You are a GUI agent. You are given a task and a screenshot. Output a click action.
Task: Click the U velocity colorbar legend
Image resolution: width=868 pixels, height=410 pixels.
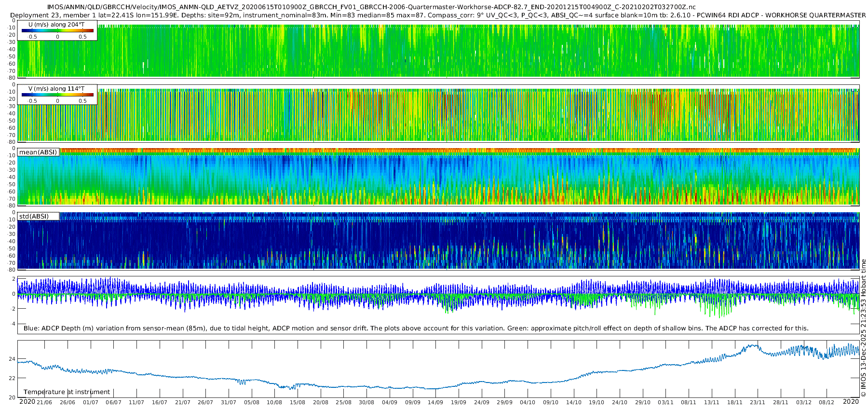click(x=57, y=30)
